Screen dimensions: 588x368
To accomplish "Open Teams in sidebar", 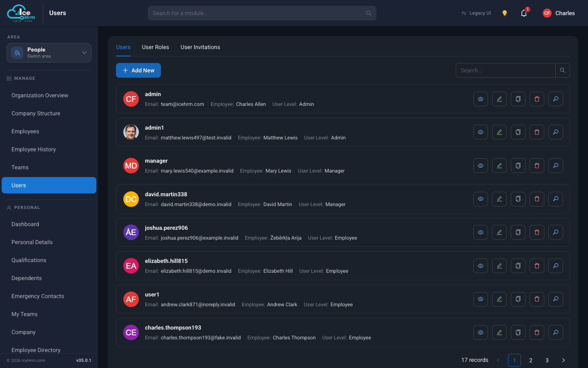I will [49, 167].
